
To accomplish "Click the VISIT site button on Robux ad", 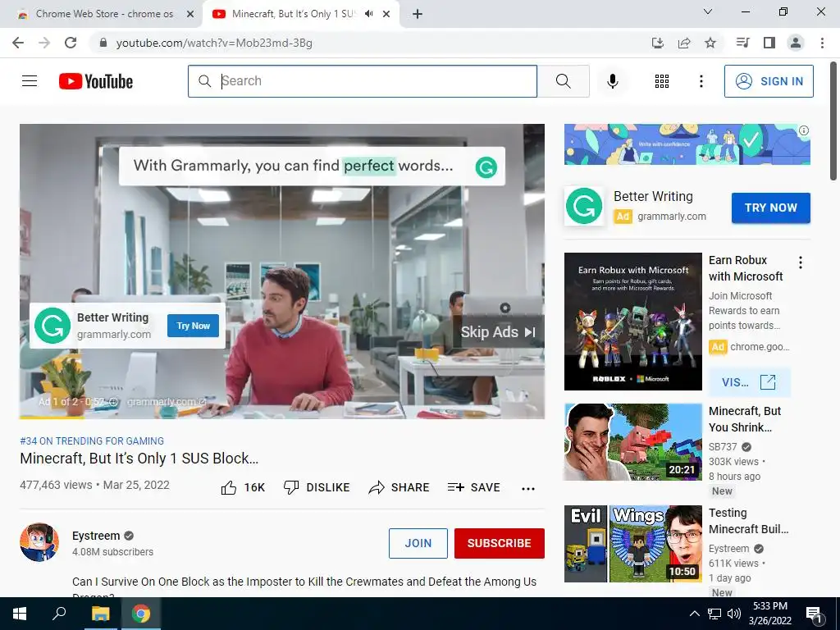I will point(749,382).
